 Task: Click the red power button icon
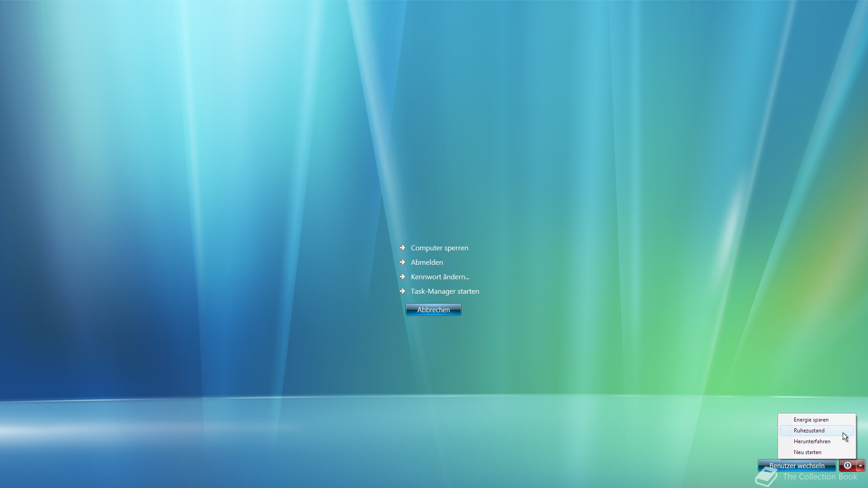pos(847,465)
